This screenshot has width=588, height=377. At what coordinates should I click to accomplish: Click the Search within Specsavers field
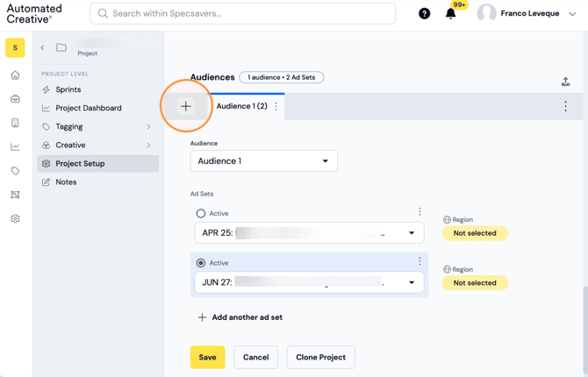(x=243, y=13)
